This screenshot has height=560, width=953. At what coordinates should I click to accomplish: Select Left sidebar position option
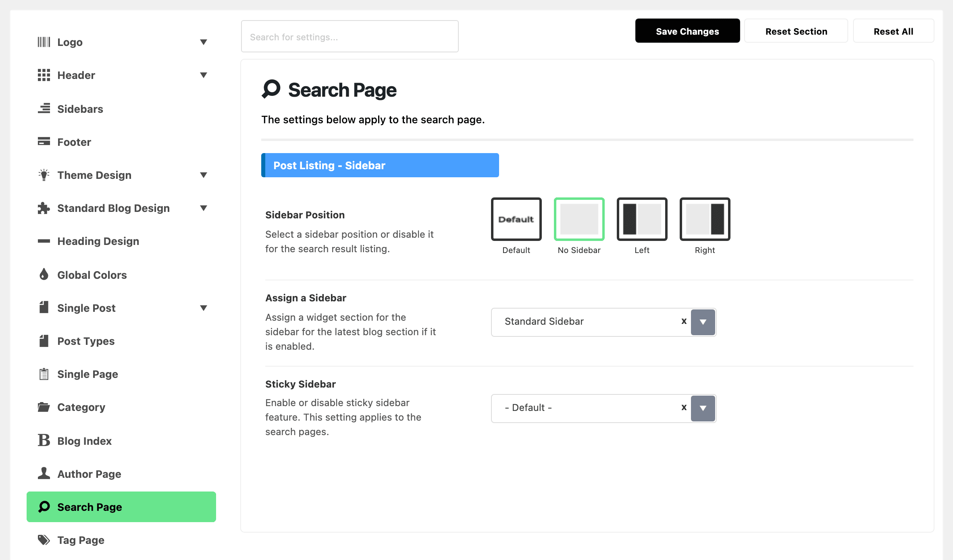[x=642, y=219]
